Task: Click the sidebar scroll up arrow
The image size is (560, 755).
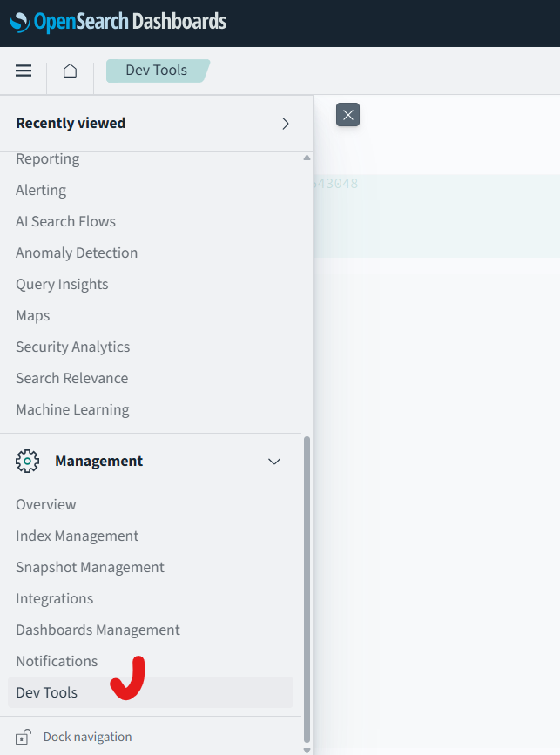Action: click(307, 158)
